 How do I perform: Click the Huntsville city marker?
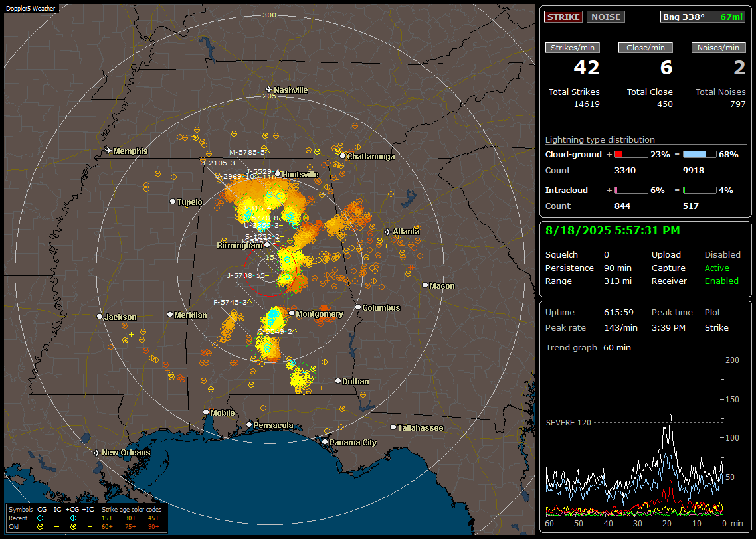tap(278, 174)
